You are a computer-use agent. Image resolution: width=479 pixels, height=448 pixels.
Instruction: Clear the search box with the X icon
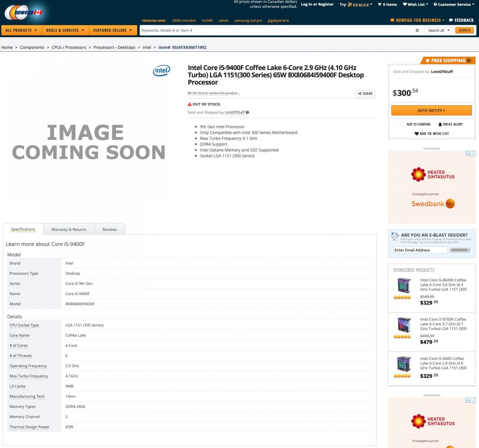pyautogui.click(x=417, y=30)
